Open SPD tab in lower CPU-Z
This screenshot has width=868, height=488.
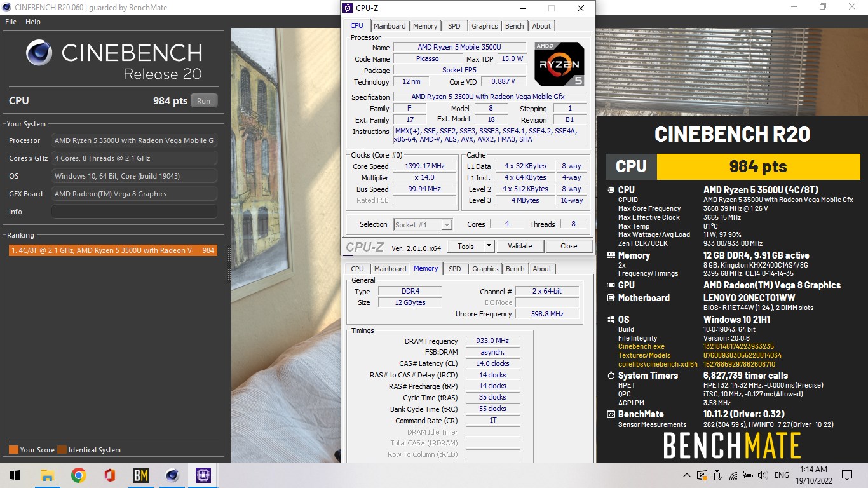click(x=455, y=269)
